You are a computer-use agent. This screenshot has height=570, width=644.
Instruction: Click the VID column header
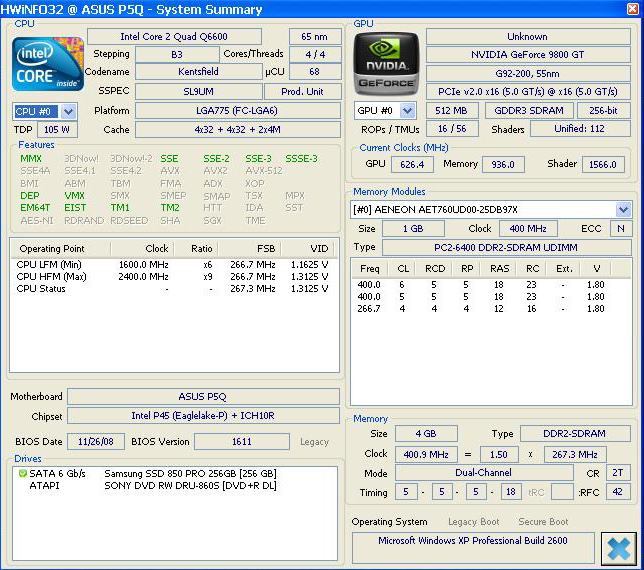[308, 248]
